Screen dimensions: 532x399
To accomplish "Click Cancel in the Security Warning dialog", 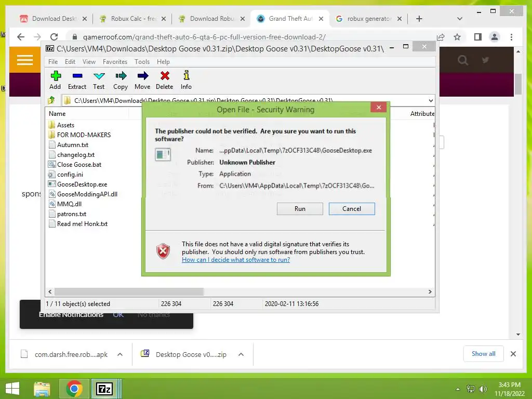I will click(x=352, y=209).
